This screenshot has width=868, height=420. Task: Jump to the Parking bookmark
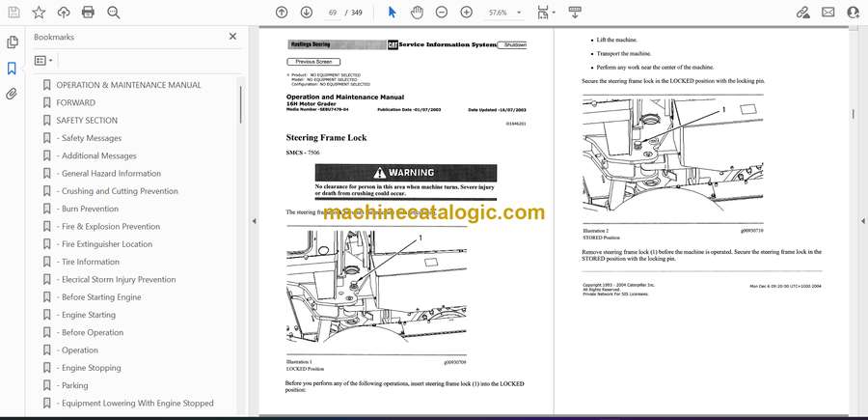tap(72, 385)
